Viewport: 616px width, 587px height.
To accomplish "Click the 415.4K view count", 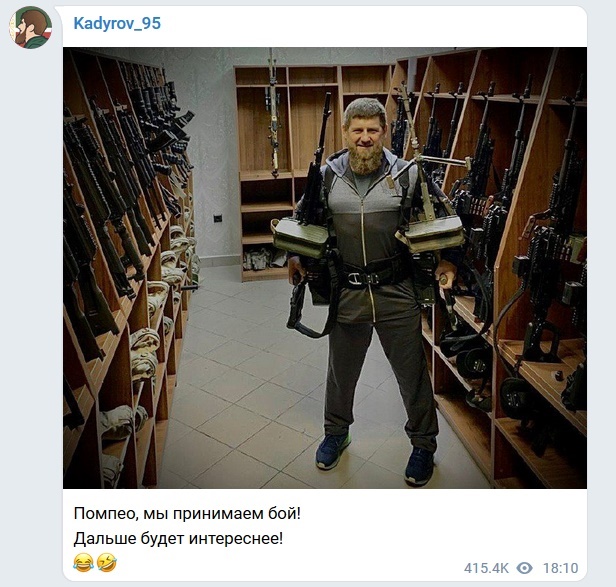I will [x=486, y=568].
